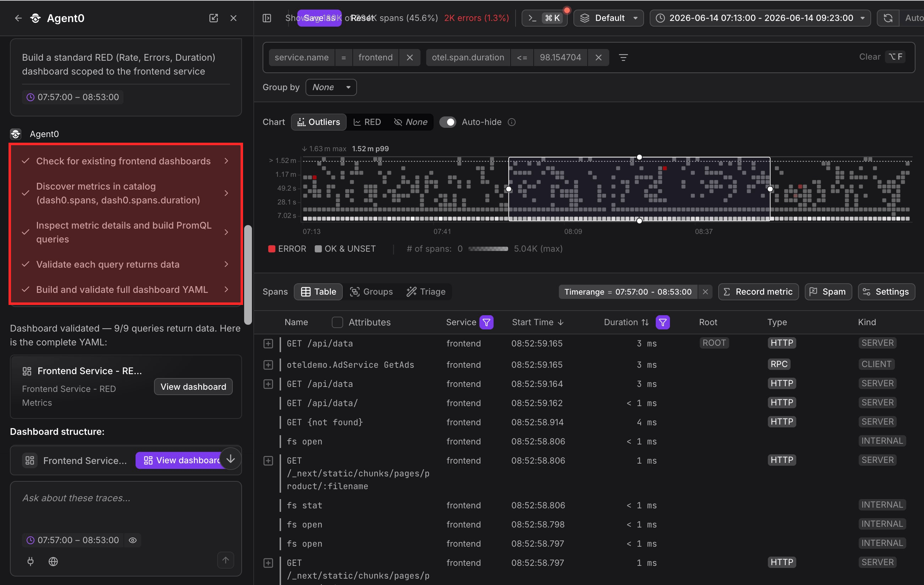Click the Auto-hide info icon
924x585 pixels.
[512, 122]
